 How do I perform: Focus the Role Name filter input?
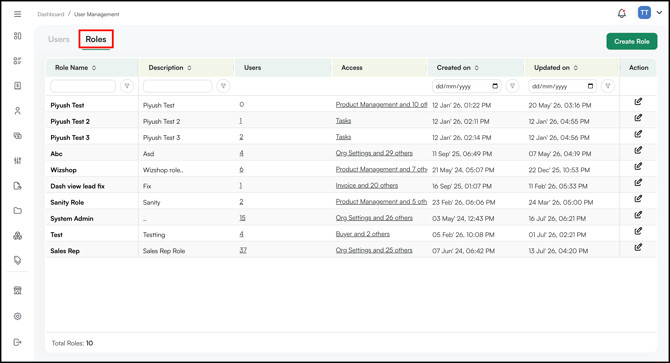click(x=83, y=86)
